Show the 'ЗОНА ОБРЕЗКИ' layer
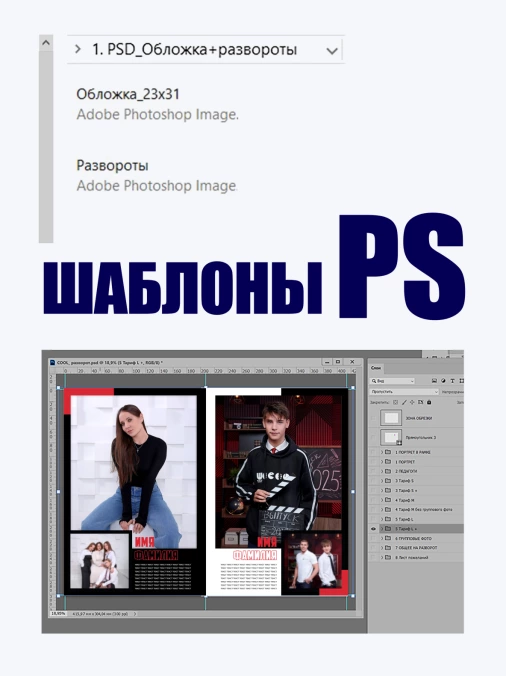The width and height of the screenshot is (506, 676). click(374, 418)
